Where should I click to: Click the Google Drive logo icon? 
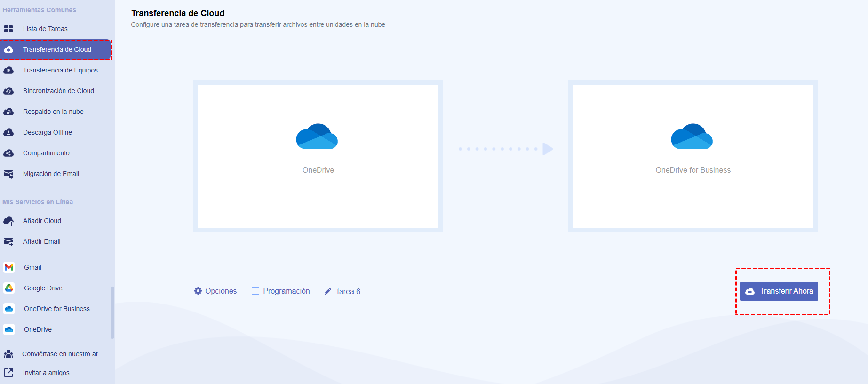click(9, 288)
